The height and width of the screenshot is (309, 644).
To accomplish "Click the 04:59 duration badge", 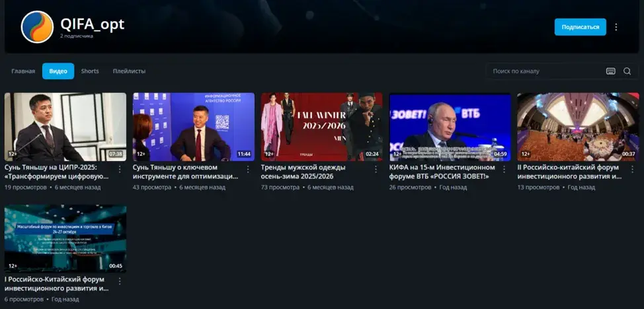I will (x=501, y=154).
